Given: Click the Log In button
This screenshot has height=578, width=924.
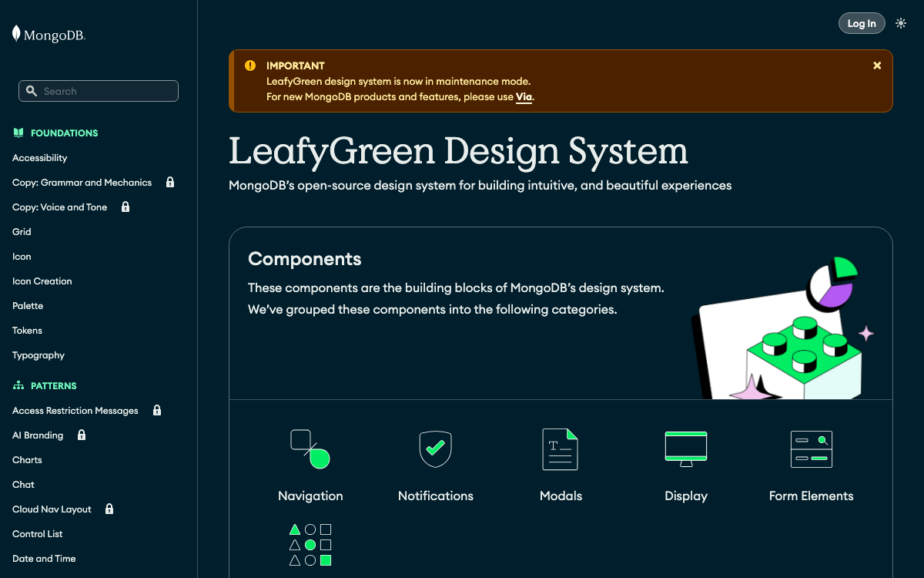Looking at the screenshot, I should point(862,23).
